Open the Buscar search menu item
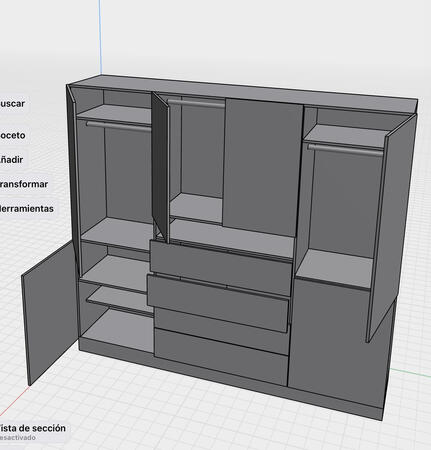Image resolution: width=431 pixels, height=450 pixels. coord(12,104)
